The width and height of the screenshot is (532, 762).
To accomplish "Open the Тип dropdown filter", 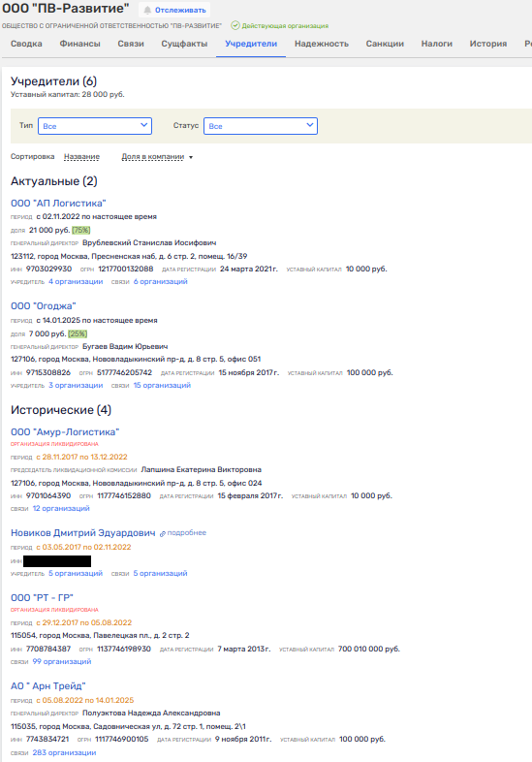I will point(95,126).
